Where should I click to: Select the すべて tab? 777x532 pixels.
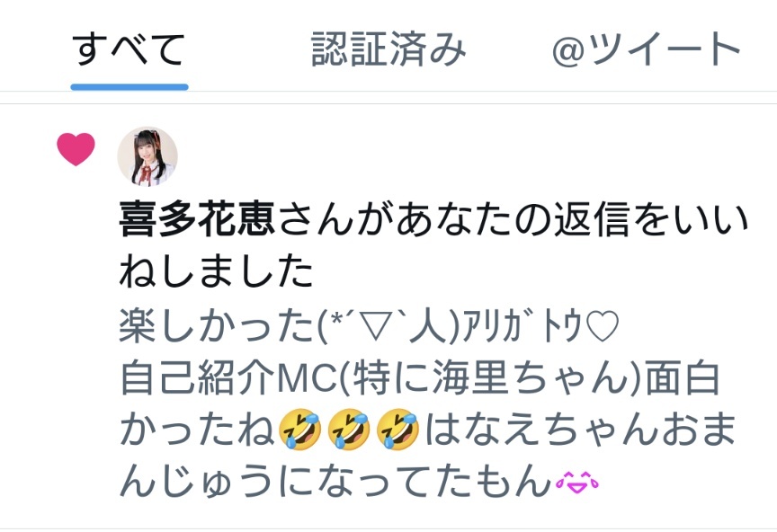point(129,49)
